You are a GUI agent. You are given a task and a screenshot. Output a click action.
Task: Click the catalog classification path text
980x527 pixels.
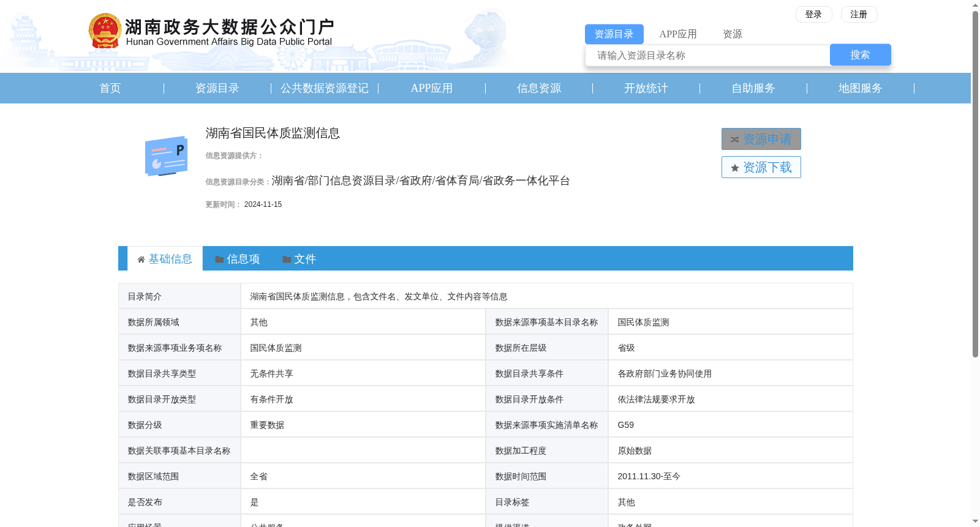tap(421, 181)
